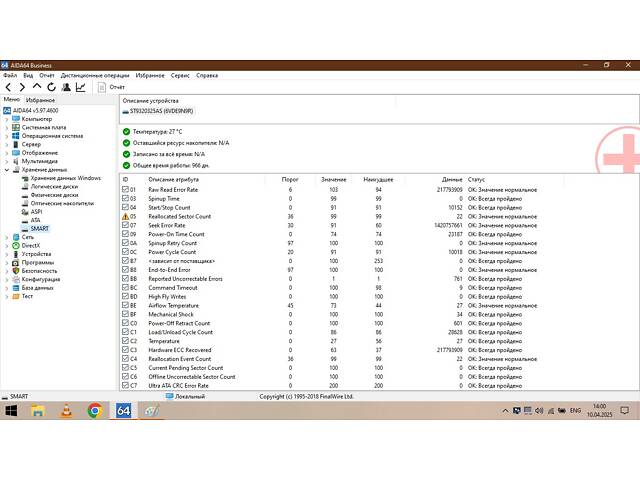Image resolution: width=640 pixels, height=480 pixels.
Task: Select the Мультимедиа tree item
Action: pyautogui.click(x=39, y=161)
